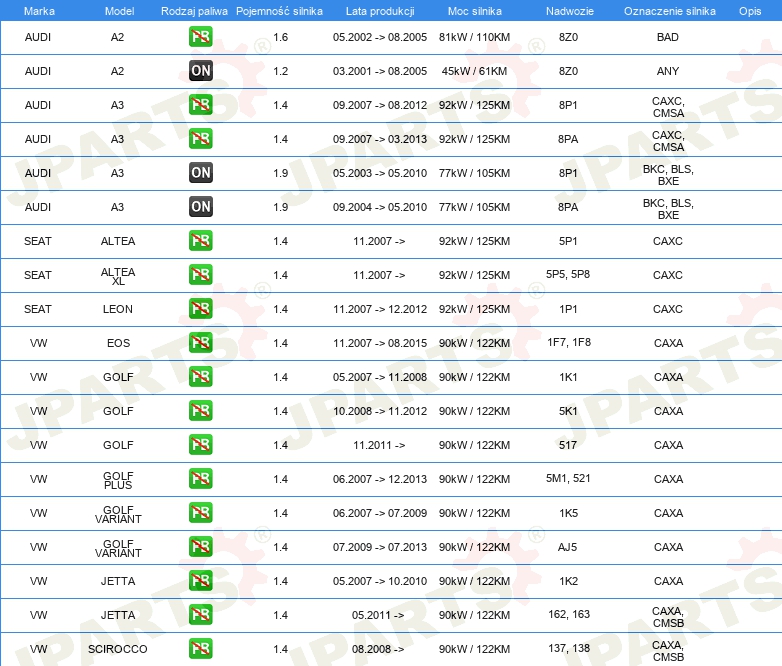Click the PB icon in the Jetta 1K2 row

[x=200, y=581]
